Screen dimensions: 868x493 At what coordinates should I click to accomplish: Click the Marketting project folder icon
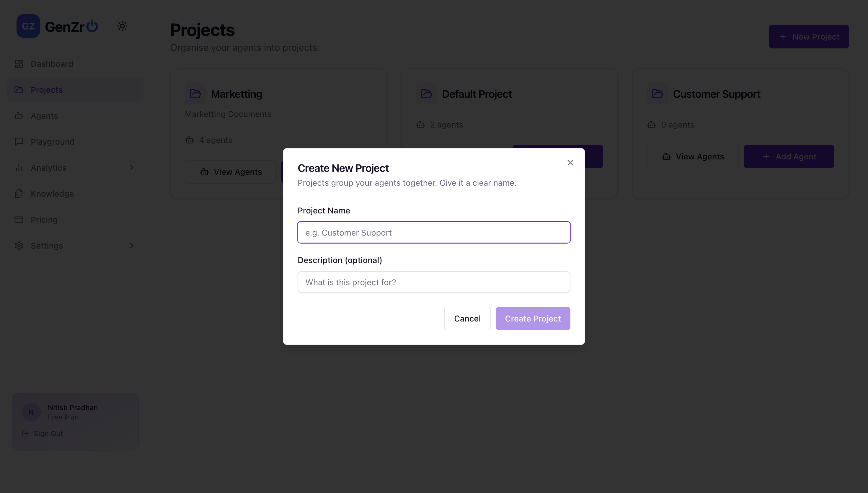coord(195,94)
